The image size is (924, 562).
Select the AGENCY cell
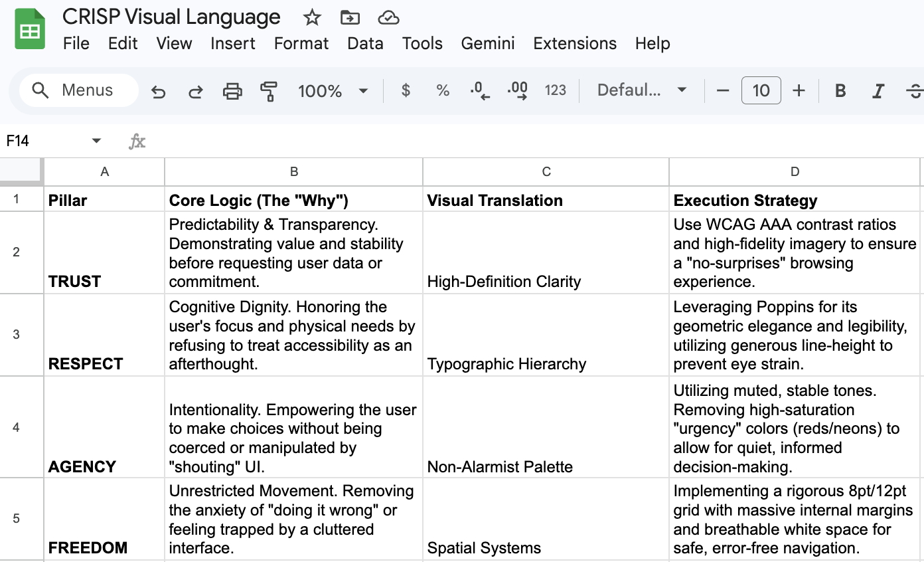104,426
